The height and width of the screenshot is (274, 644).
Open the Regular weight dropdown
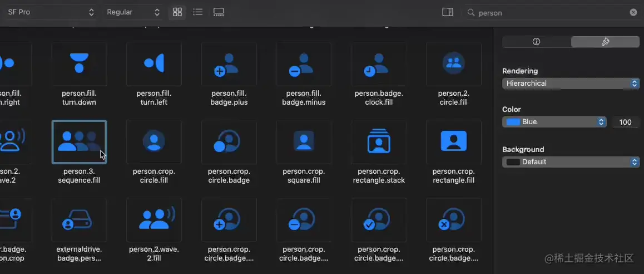(x=133, y=12)
